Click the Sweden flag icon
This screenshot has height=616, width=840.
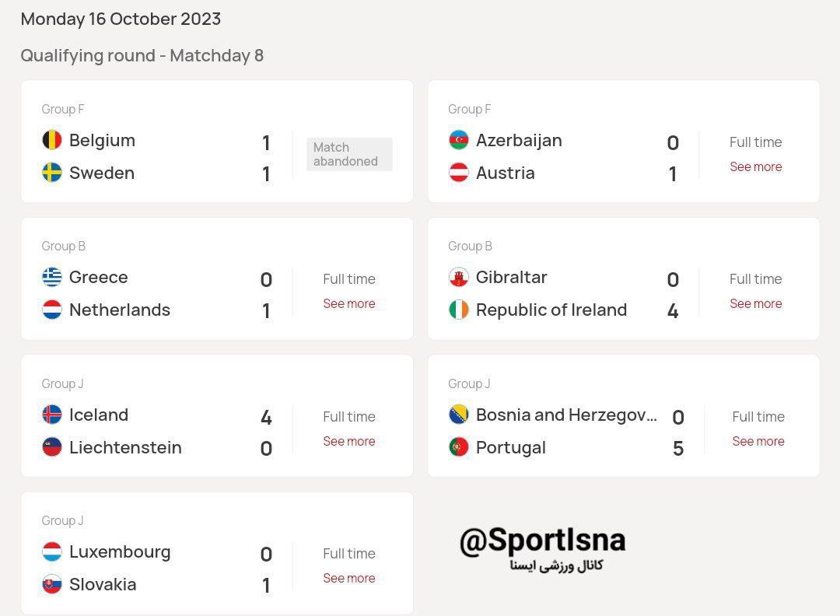(52, 173)
